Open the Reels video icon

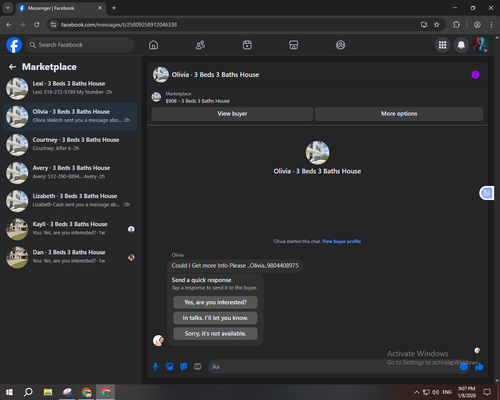point(247,45)
